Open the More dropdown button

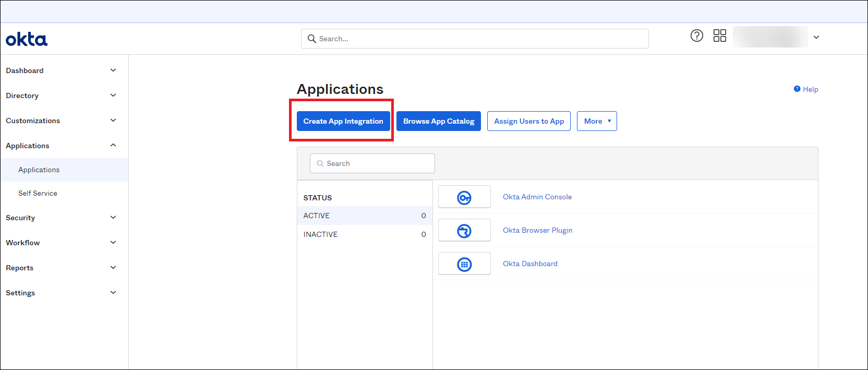[x=597, y=121]
